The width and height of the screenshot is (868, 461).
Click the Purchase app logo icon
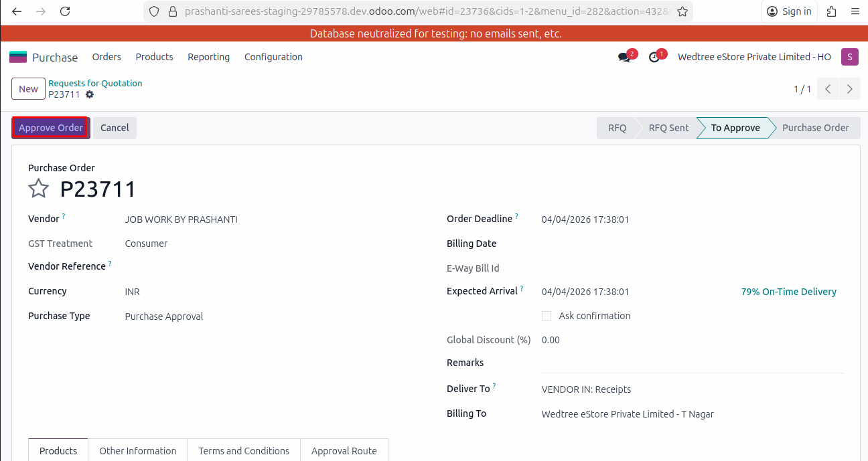coord(18,57)
